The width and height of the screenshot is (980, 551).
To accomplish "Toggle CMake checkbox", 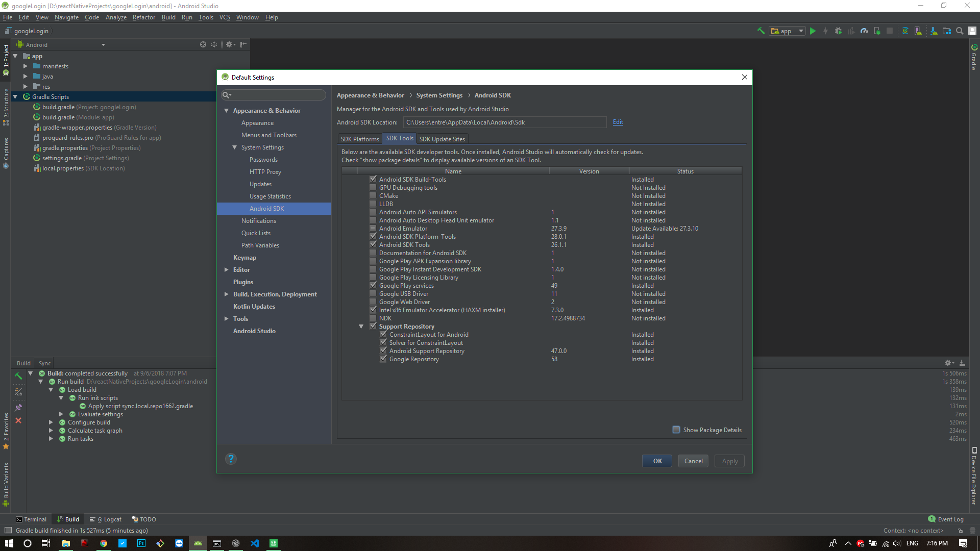I will pos(373,195).
